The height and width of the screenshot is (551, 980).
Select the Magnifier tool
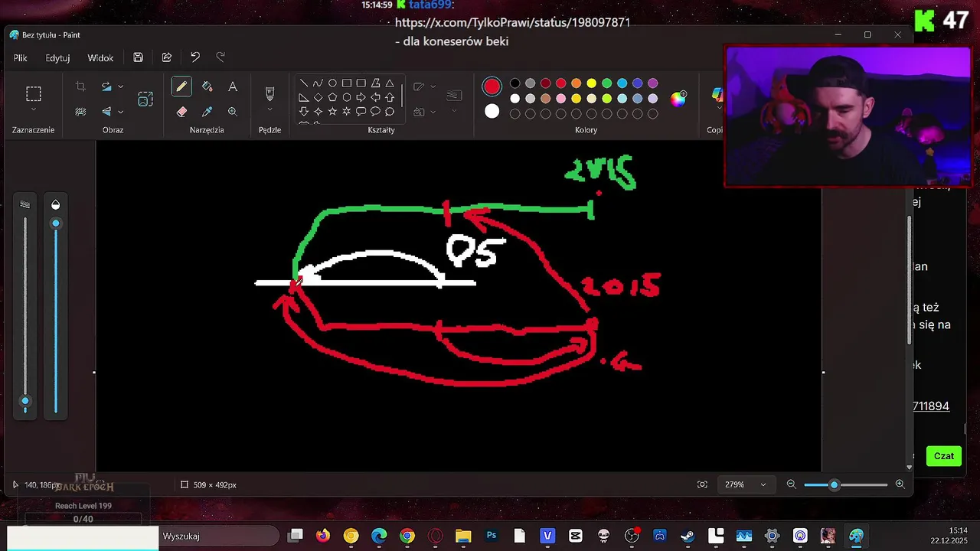(233, 112)
